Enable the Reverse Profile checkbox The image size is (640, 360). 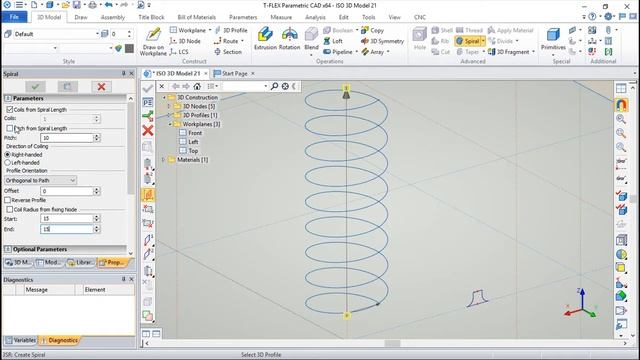click(x=7, y=200)
